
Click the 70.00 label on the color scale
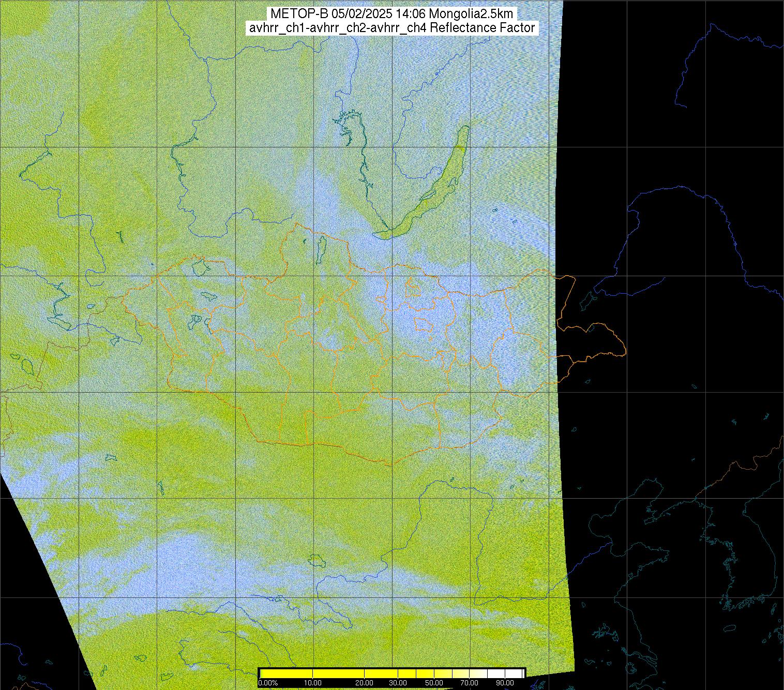pos(470,683)
